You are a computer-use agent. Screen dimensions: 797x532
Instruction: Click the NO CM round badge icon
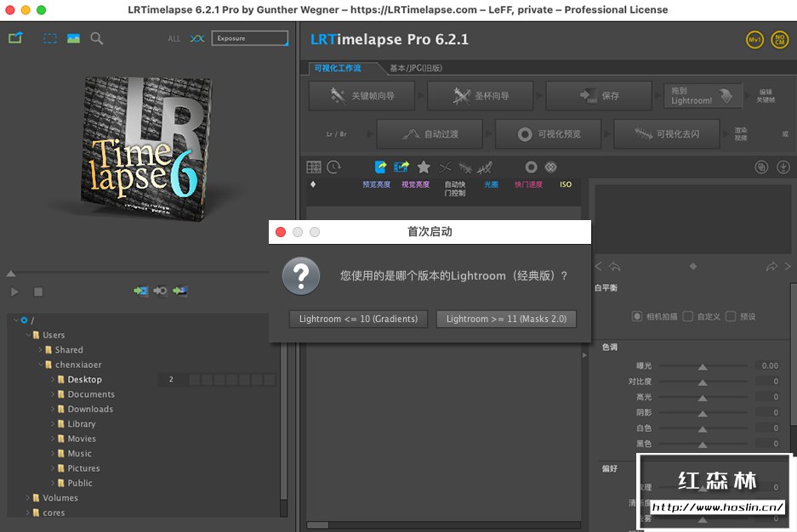[780, 40]
